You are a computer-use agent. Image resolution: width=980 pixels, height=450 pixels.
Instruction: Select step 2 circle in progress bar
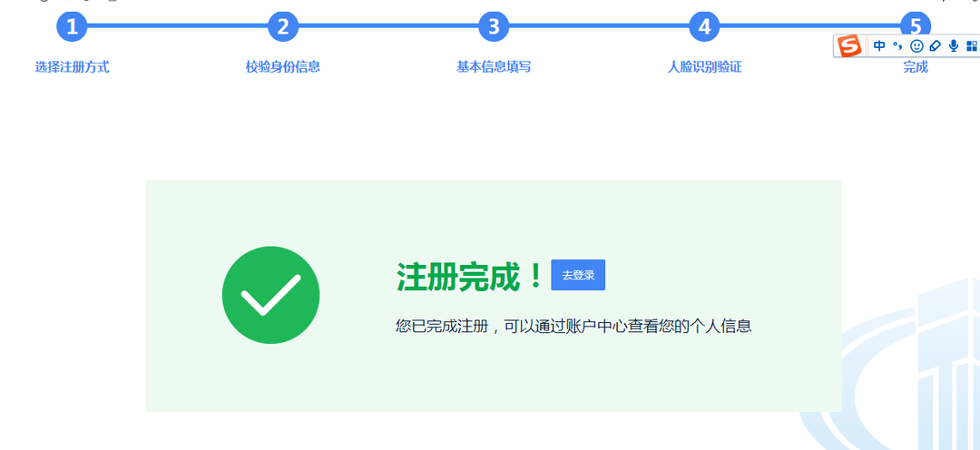tap(283, 26)
